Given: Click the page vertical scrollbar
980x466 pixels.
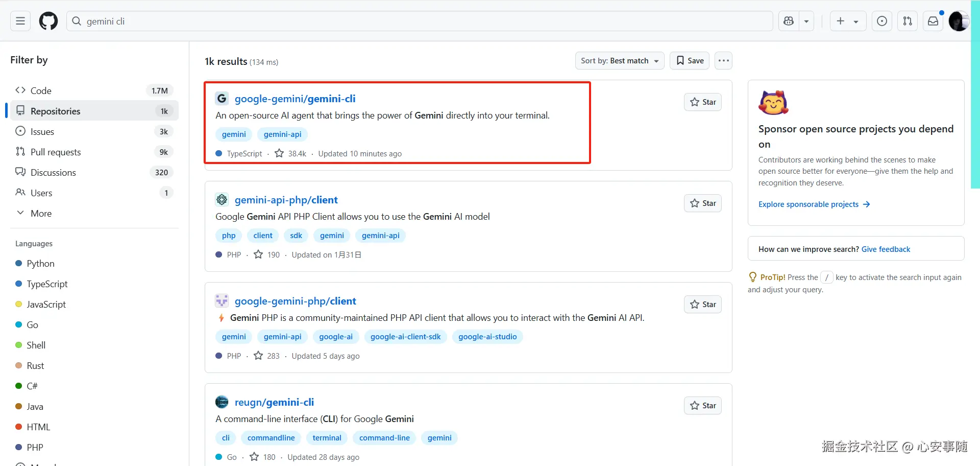Looking at the screenshot, I should coord(975,95).
